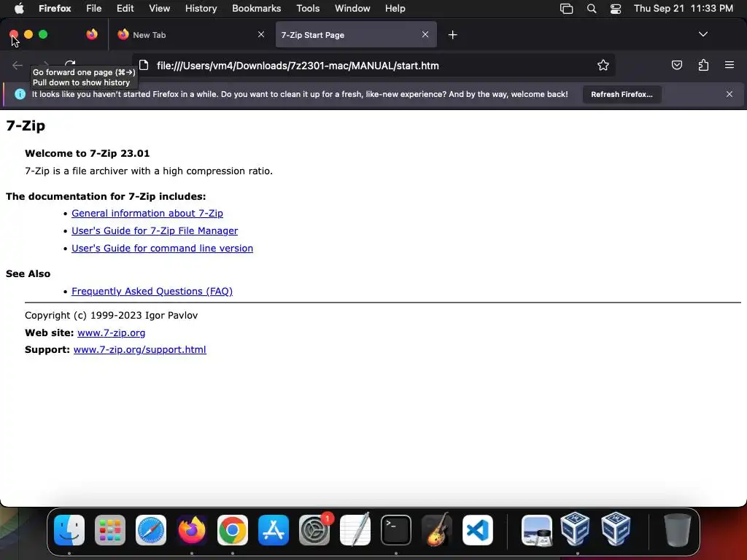This screenshot has height=560, width=747.
Task: Open Control Center in the menu bar
Action: (616, 9)
